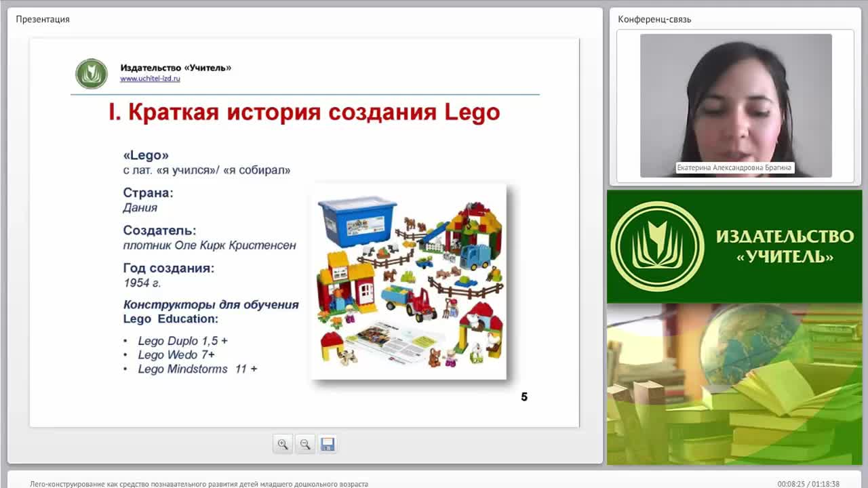868x488 pixels.
Task: Zoom in on the presentation slide
Action: [283, 445]
